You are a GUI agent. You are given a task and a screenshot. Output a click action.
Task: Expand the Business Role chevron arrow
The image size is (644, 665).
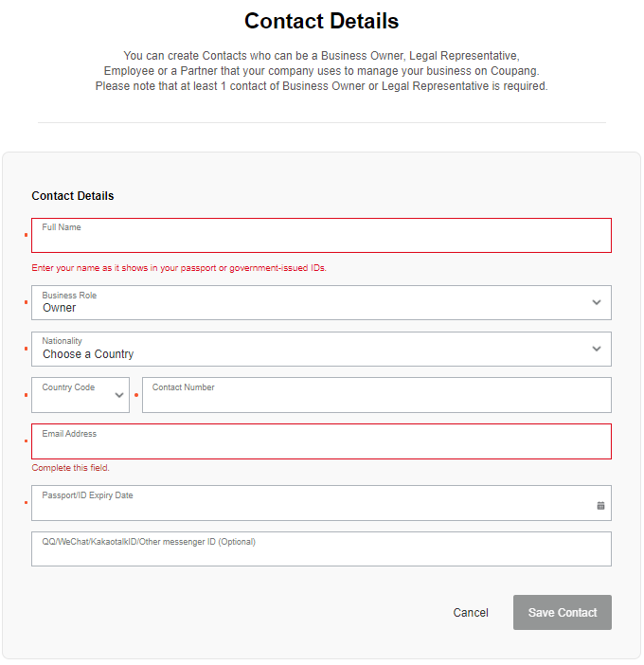pos(597,302)
